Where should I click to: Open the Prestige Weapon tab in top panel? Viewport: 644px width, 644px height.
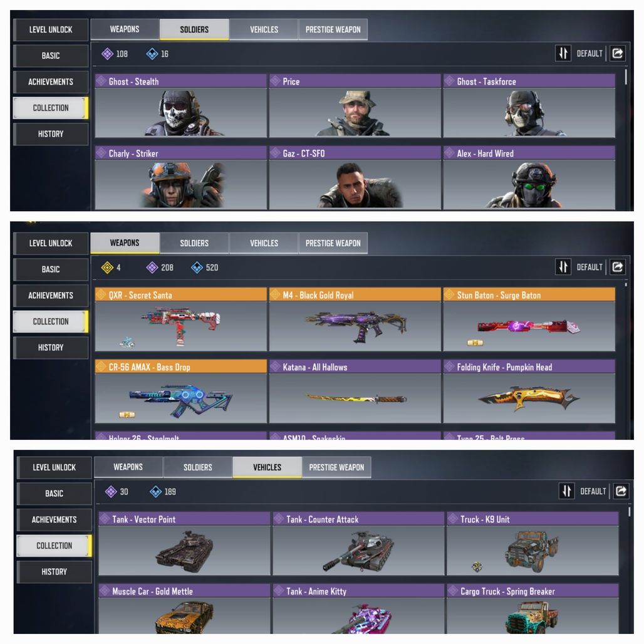pos(333,29)
